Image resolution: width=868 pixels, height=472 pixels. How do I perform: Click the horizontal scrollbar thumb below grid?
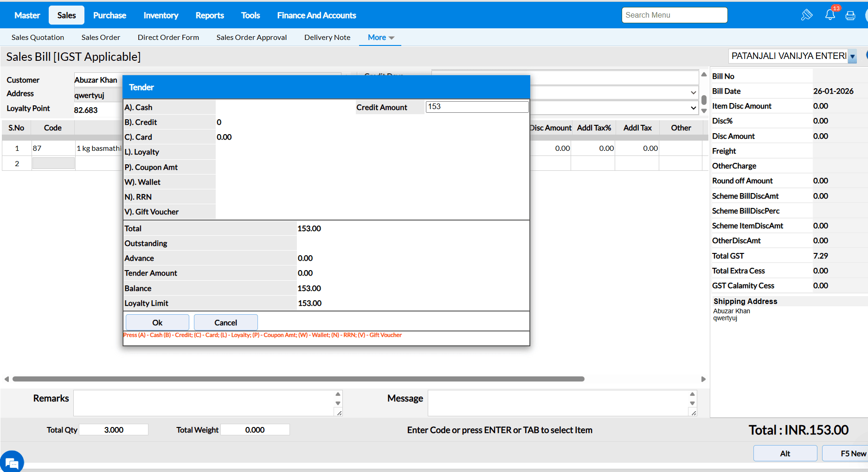298,379
